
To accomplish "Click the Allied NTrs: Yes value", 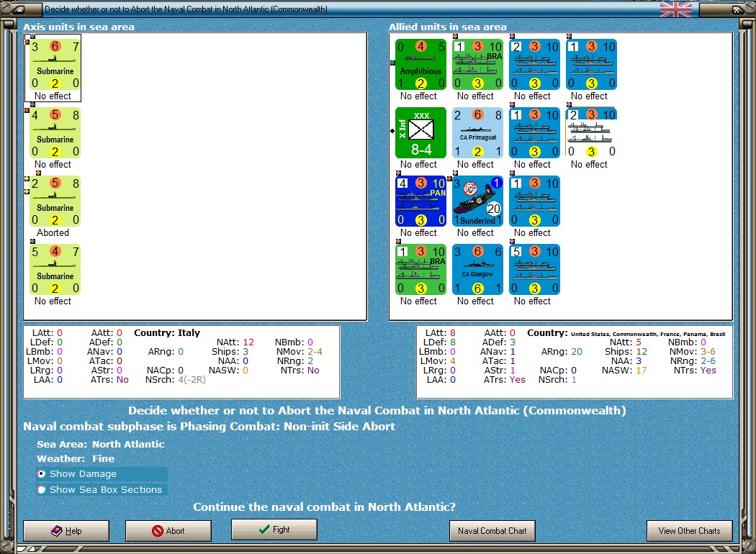I will click(708, 371).
